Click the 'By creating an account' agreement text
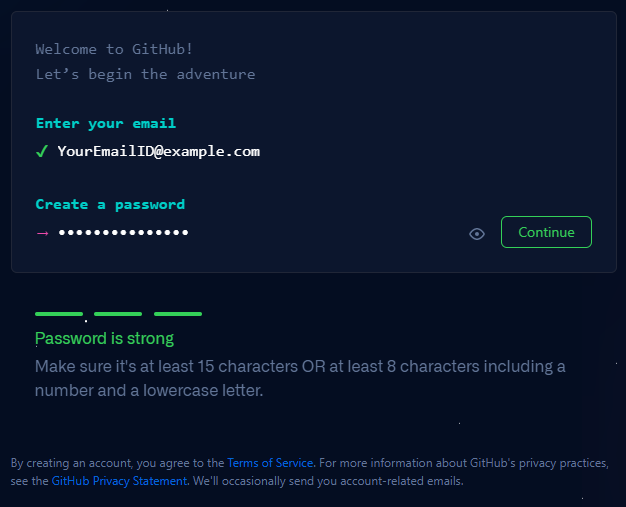 117,463
